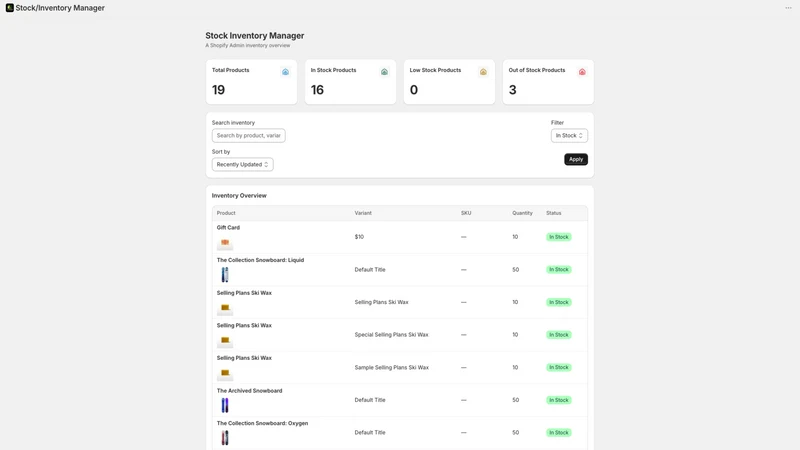
Task: Click quantity 10 for Gift Card row
Action: [x=515, y=237]
